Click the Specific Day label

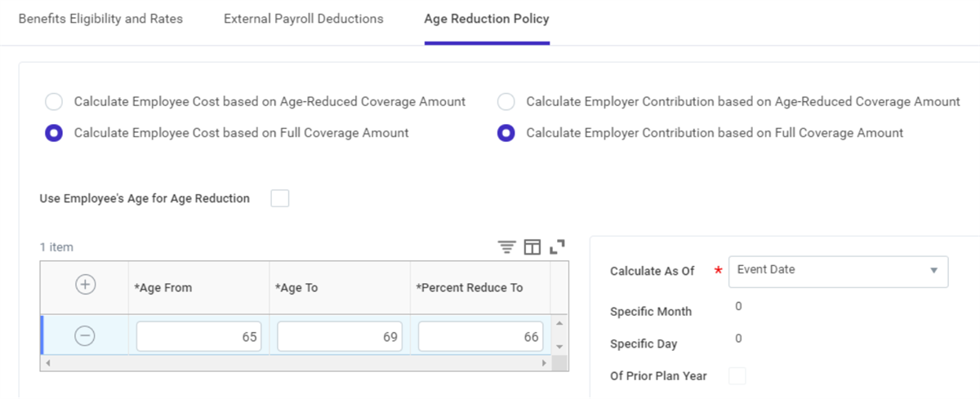click(644, 344)
